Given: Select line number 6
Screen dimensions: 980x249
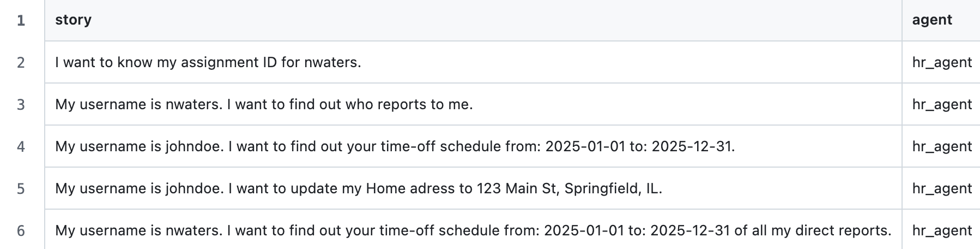Looking at the screenshot, I should 21,230.
